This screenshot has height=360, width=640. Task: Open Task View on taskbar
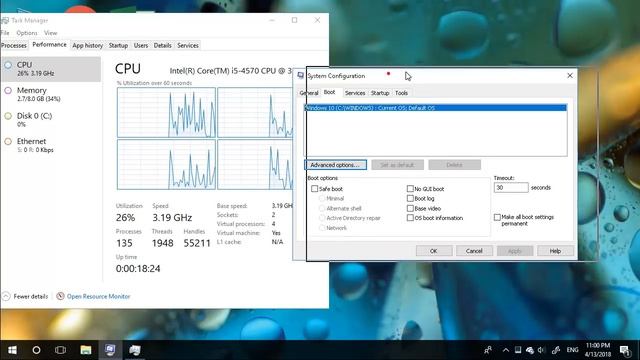click(x=60, y=350)
